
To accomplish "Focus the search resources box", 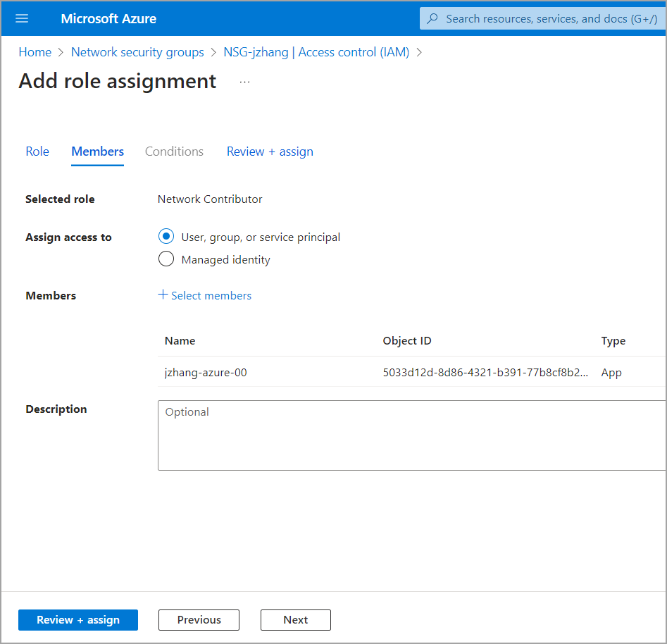I will (549, 18).
